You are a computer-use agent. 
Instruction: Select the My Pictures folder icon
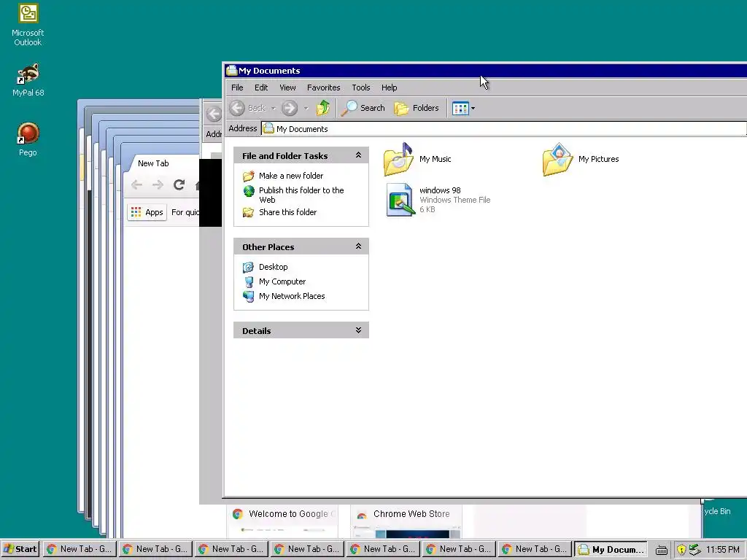click(557, 159)
